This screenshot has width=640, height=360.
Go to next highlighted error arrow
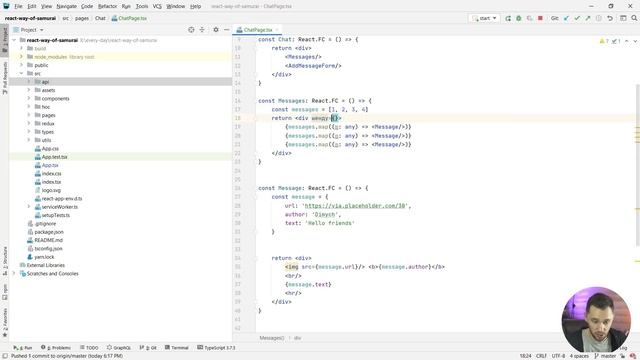click(635, 41)
